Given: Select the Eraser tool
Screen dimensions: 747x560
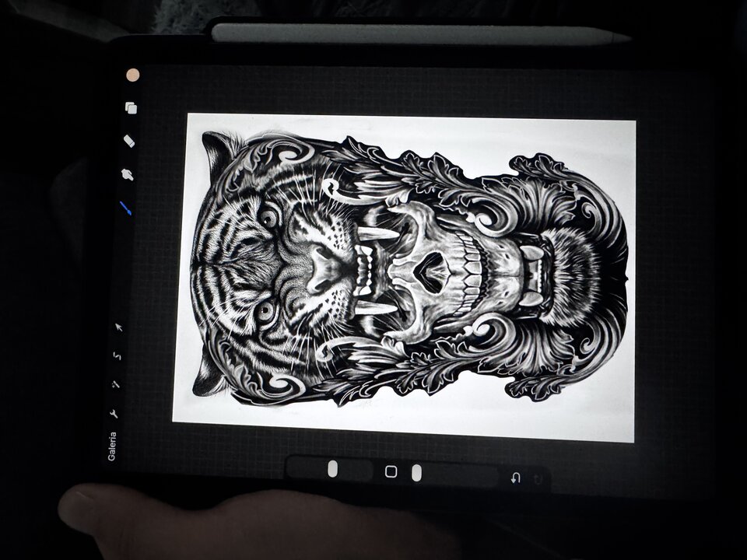Looking at the screenshot, I should pyautogui.click(x=129, y=141).
